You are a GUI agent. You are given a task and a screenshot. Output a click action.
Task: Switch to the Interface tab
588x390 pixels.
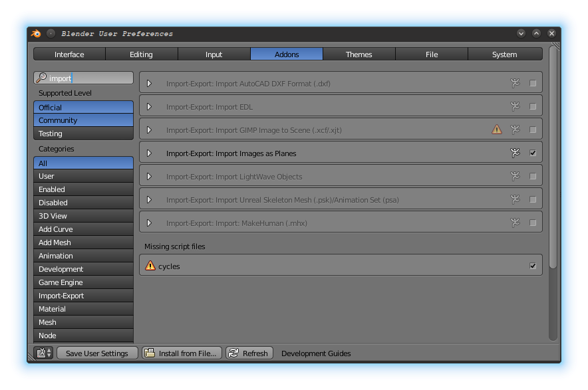[x=69, y=54]
